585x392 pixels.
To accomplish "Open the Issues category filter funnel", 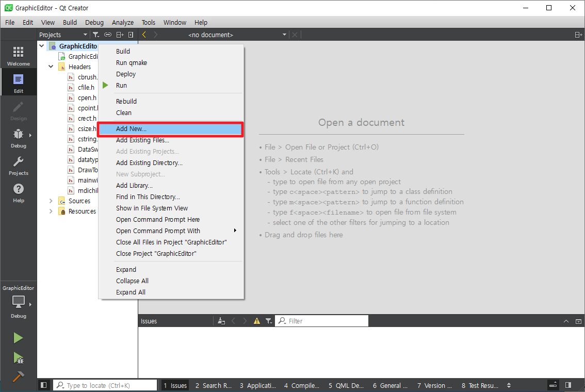I will click(269, 321).
